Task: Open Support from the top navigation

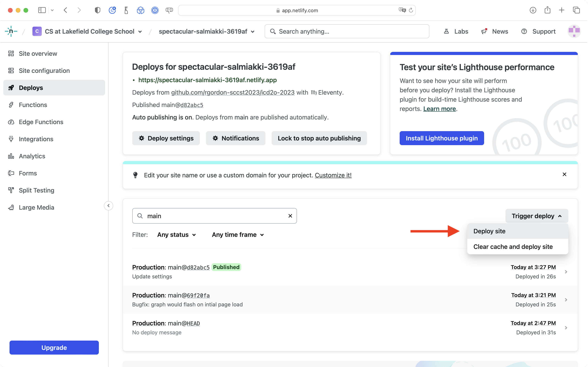Action: 538,31
